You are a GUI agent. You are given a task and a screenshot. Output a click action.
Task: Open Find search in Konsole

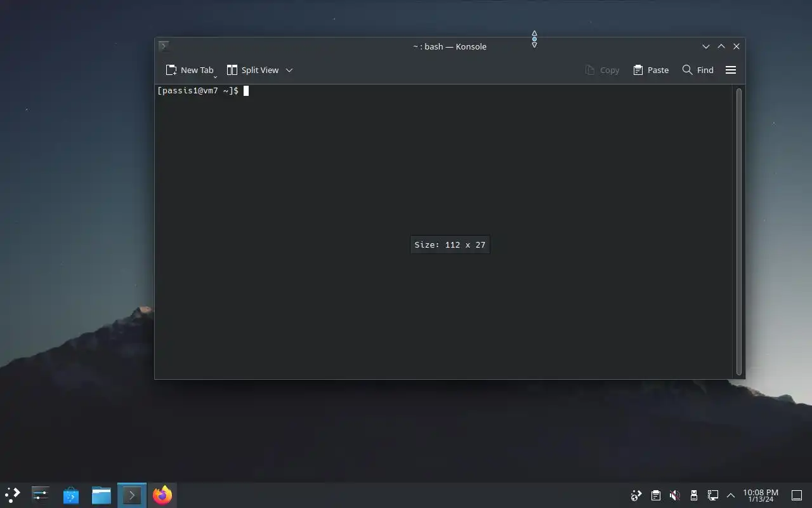click(x=698, y=70)
